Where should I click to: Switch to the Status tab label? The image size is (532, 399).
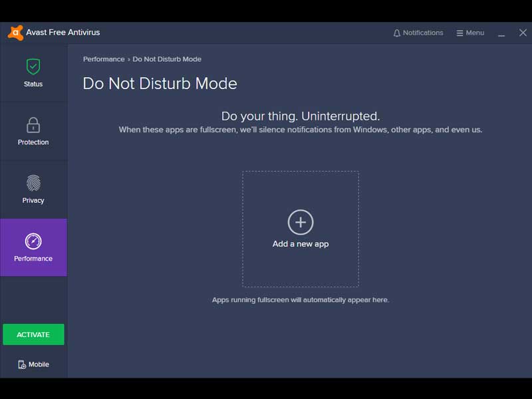[33, 84]
